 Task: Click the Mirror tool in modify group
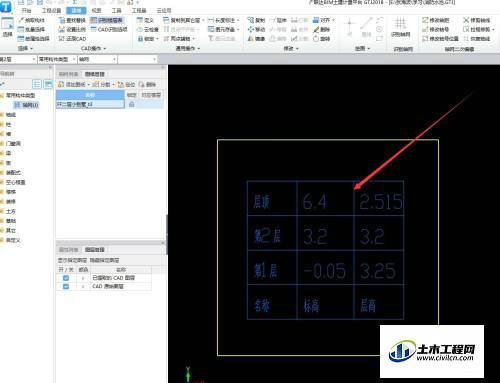tap(256, 39)
